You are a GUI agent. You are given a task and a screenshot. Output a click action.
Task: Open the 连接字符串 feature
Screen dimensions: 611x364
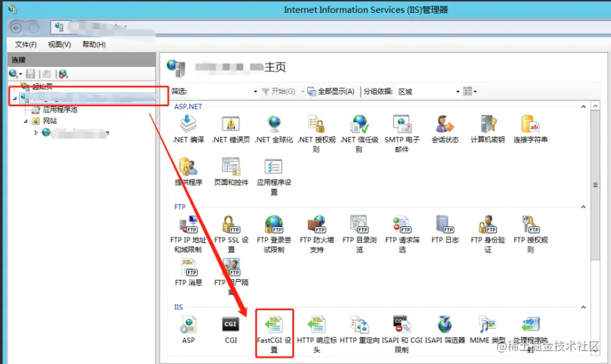point(531,130)
